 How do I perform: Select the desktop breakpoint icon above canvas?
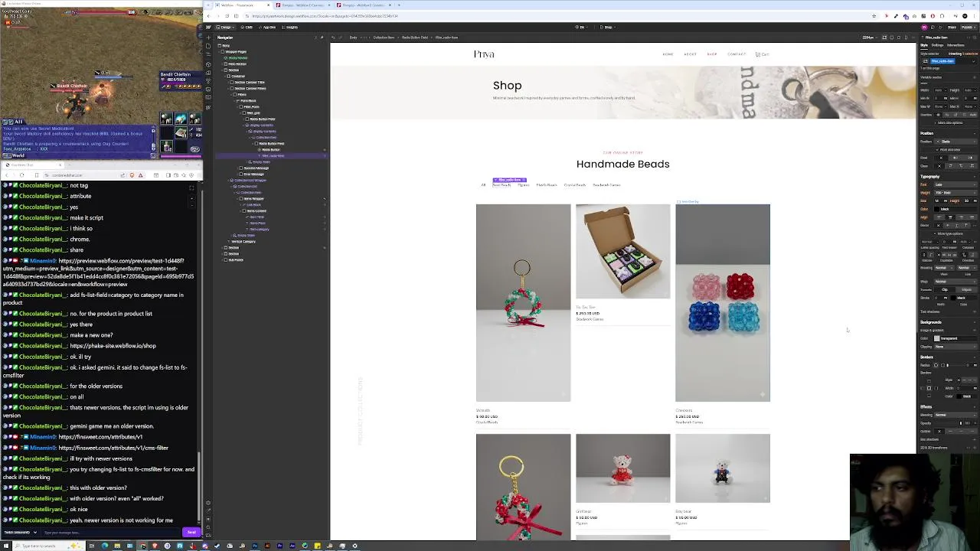884,37
